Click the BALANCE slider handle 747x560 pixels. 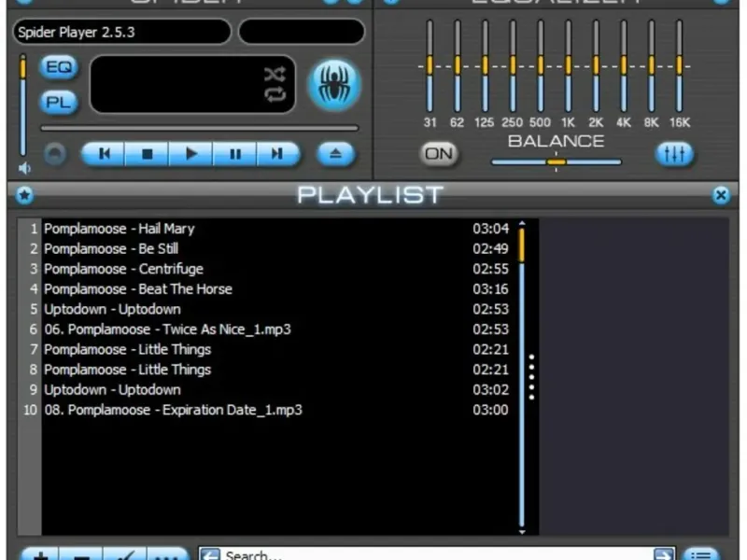tap(556, 161)
